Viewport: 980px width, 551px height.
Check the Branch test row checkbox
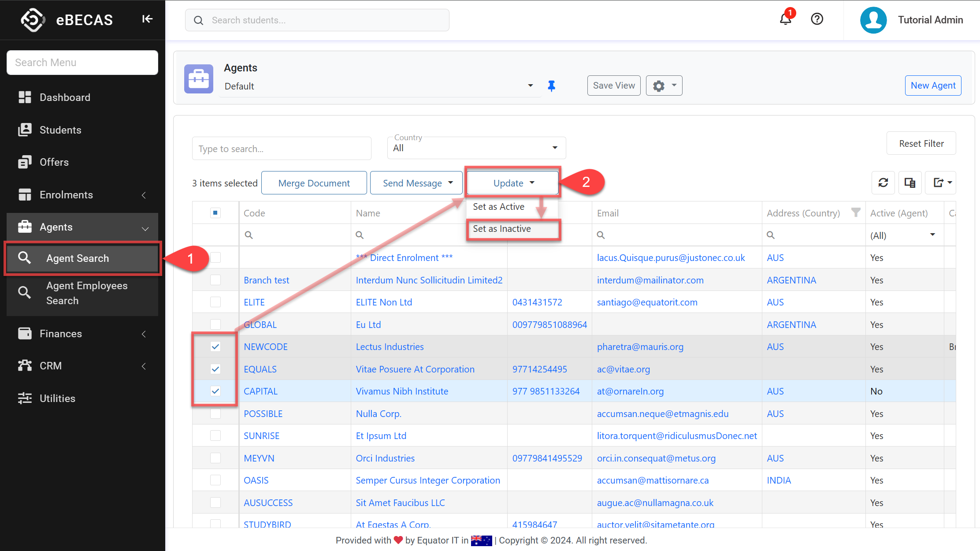point(215,280)
